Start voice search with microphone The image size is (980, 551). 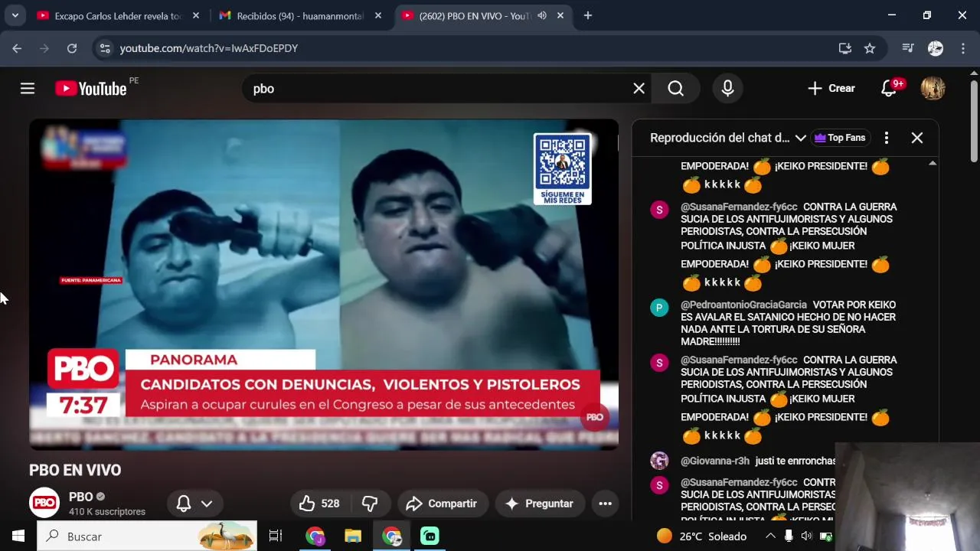coord(727,89)
